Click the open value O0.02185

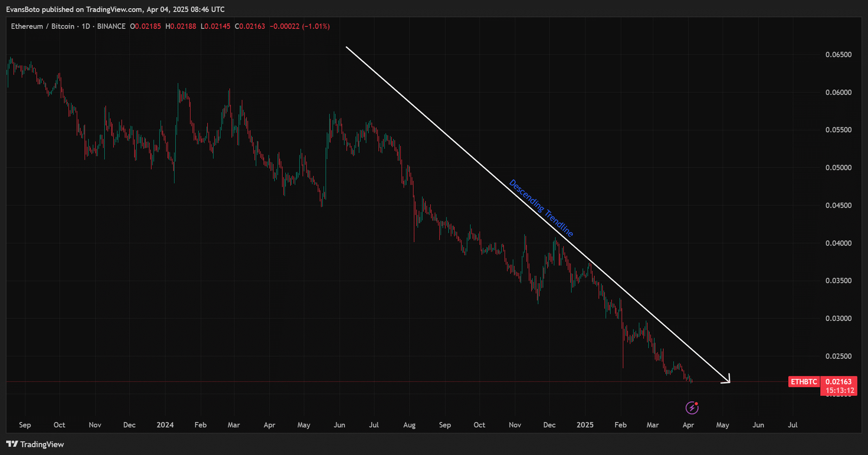[145, 26]
